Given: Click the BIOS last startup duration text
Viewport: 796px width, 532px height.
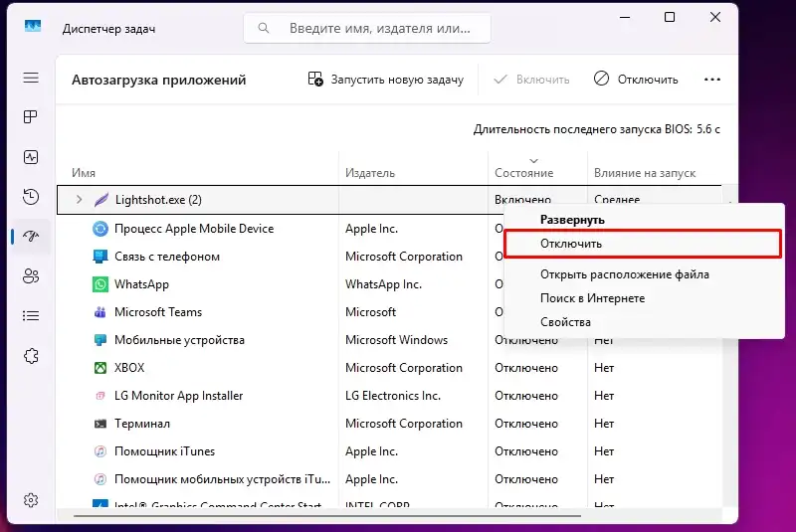Looking at the screenshot, I should pos(596,129).
